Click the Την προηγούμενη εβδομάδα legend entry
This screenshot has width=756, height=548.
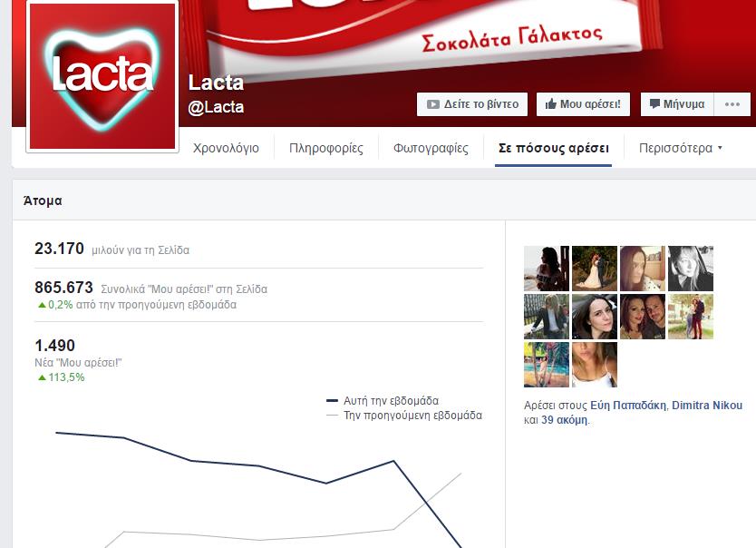click(404, 416)
